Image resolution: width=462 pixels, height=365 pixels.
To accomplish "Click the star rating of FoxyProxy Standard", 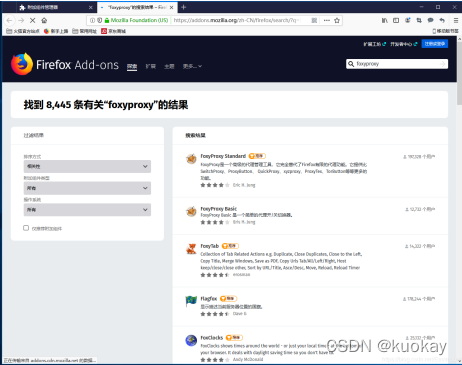I will point(215,185).
